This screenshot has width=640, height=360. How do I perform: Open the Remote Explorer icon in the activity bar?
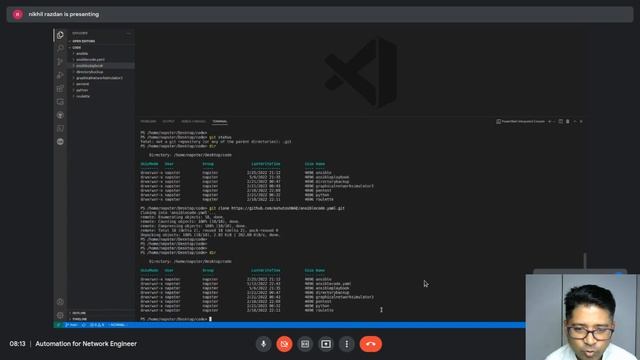click(x=60, y=102)
